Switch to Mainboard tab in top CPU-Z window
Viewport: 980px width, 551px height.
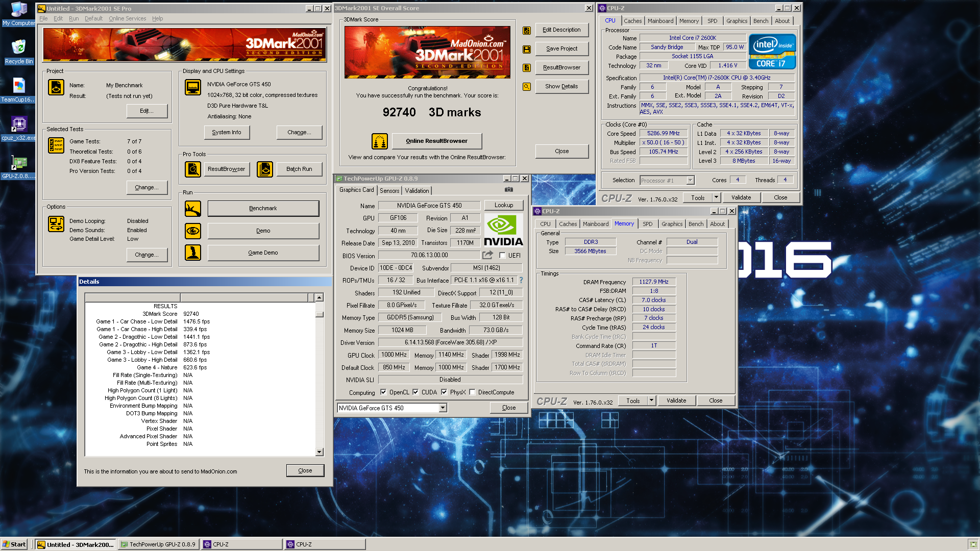coord(660,21)
